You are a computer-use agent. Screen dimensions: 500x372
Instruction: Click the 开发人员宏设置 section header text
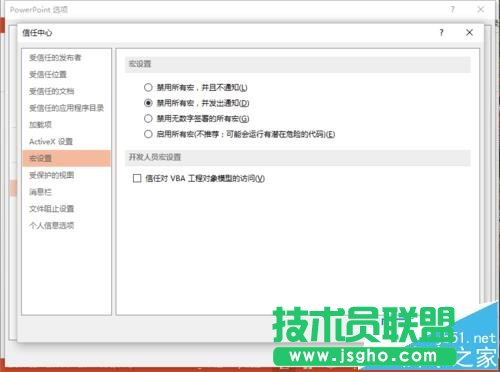(x=155, y=157)
